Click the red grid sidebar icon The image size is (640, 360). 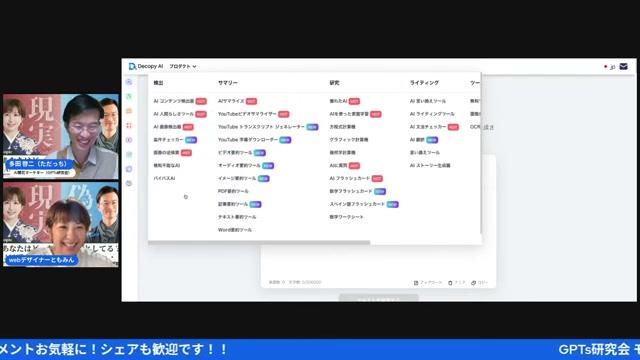pos(129,125)
